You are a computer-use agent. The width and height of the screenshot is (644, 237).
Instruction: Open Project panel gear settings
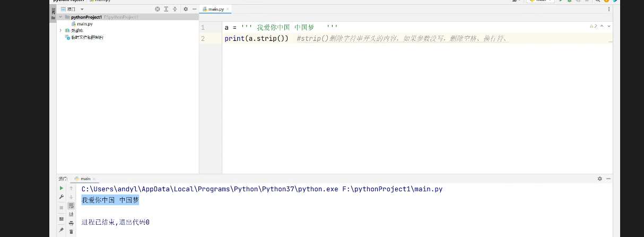point(186,9)
